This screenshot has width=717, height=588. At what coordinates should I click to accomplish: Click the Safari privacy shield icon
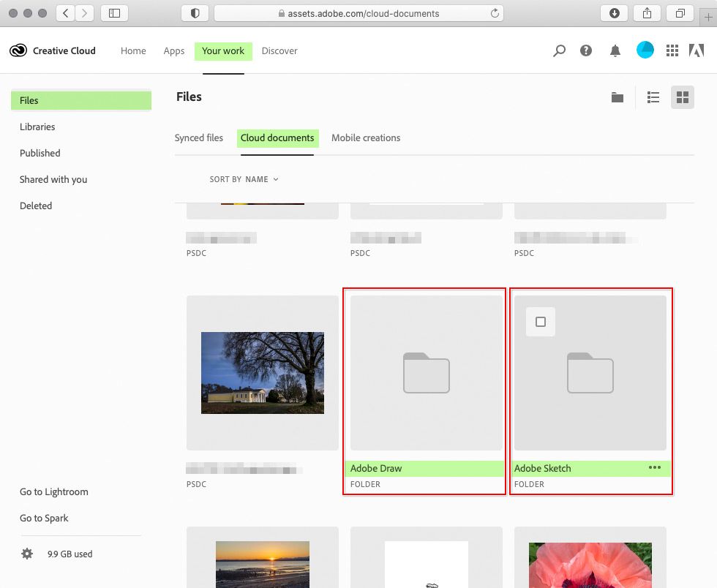point(195,13)
